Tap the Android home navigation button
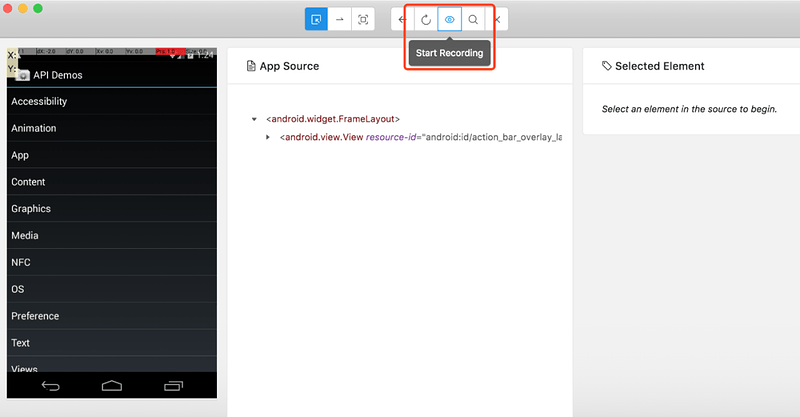 point(112,386)
